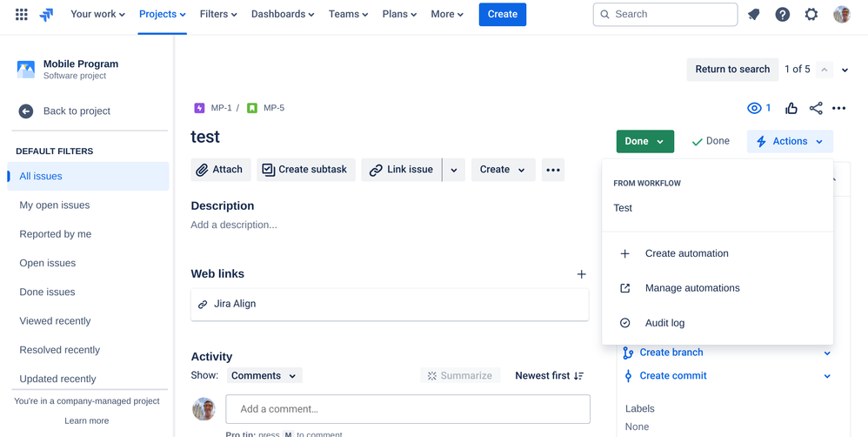This screenshot has height=437, width=868.
Task: Open the toolbar ellipsis next to Create
Action: (x=553, y=170)
